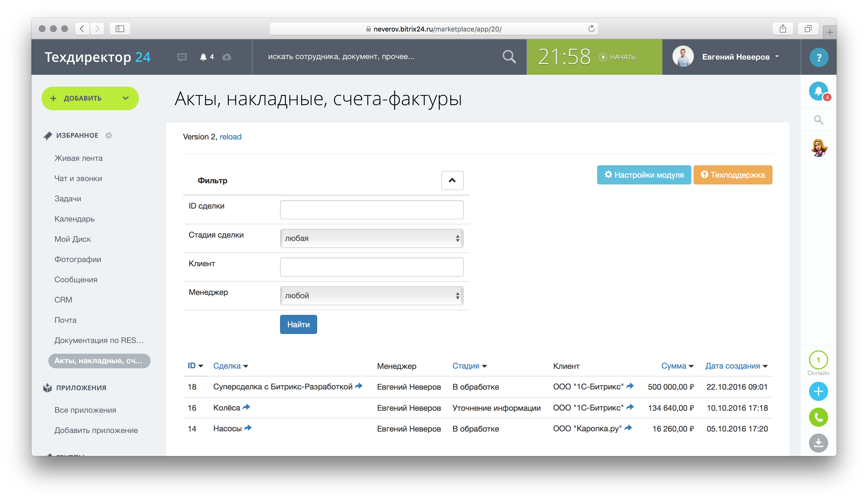This screenshot has height=501, width=868.
Task: Open the Стадия сделки dropdown
Action: click(371, 238)
